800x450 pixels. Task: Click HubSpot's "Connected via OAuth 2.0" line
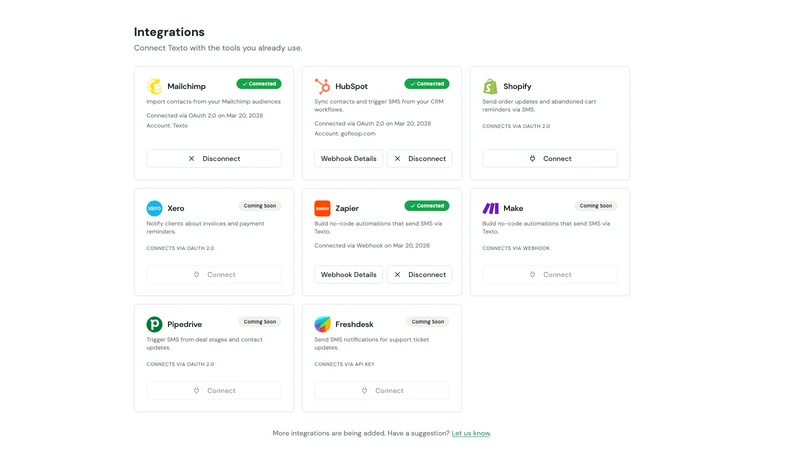point(372,123)
